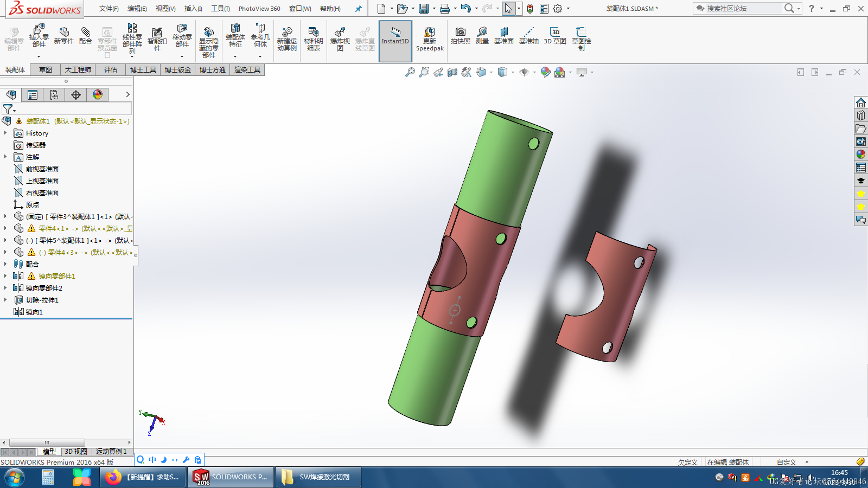
Task: Switch to the 评估 (Evaluate) ribbon tab
Action: pyautogui.click(x=111, y=70)
